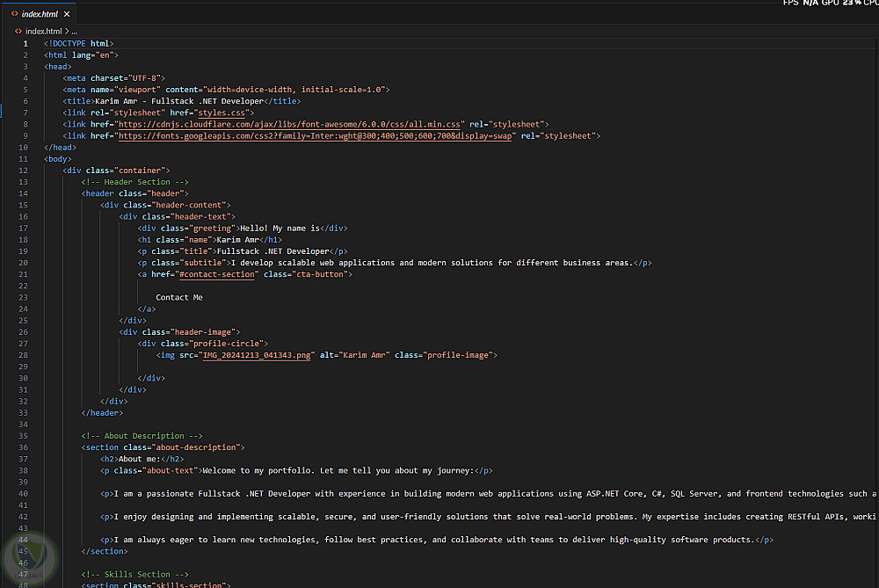Select the index.html editor tab

coord(39,14)
